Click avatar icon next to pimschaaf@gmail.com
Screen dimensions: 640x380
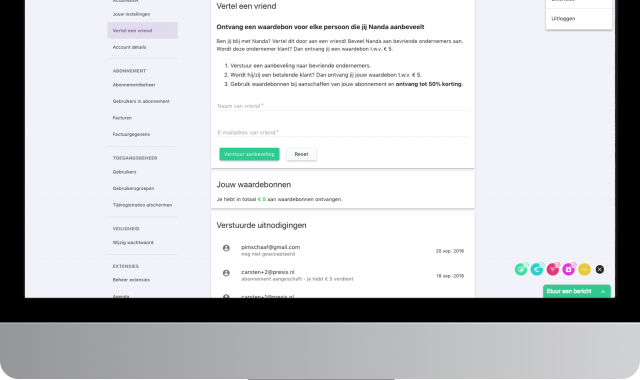click(x=226, y=248)
